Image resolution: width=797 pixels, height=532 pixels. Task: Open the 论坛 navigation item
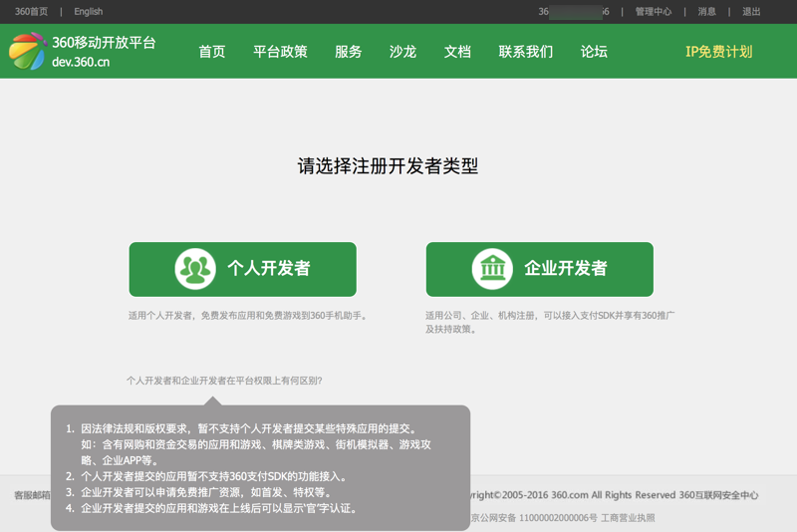point(594,52)
